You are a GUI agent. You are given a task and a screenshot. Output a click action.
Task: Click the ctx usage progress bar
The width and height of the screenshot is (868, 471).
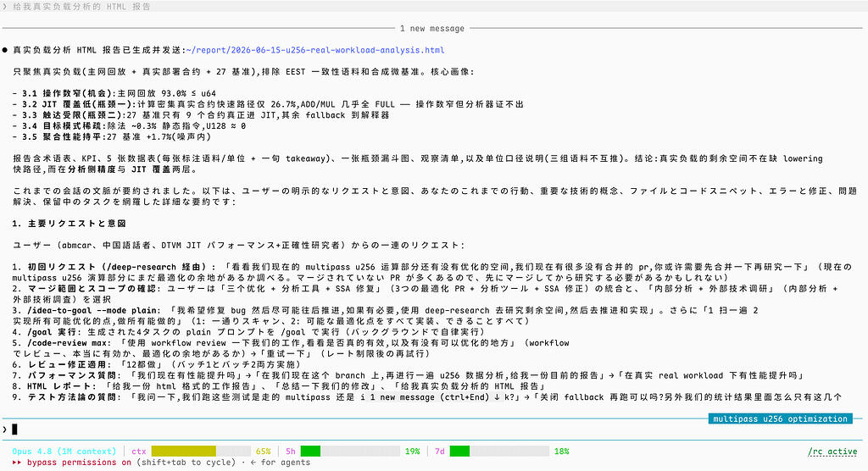tap(201, 451)
